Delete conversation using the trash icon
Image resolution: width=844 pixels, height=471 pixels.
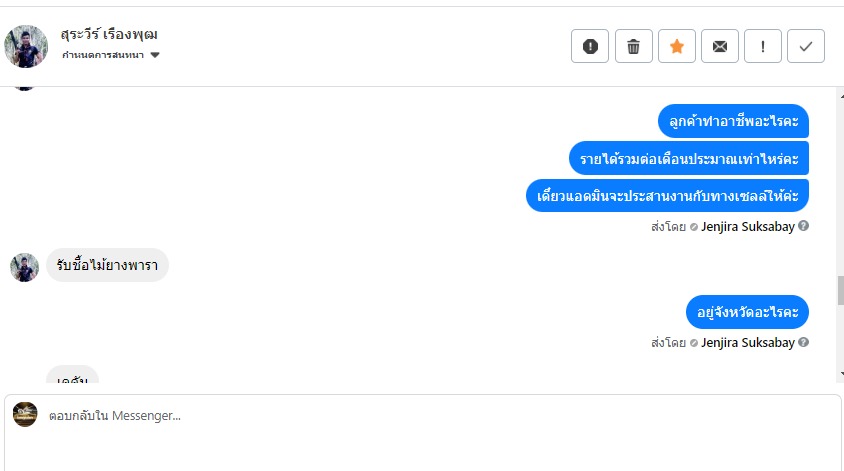pos(633,46)
